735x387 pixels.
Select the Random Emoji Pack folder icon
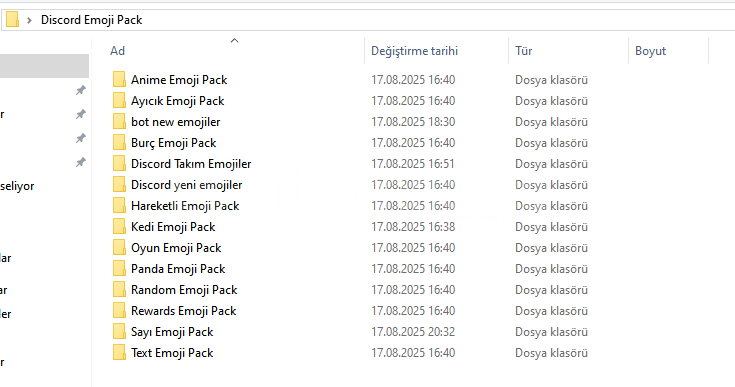(119, 290)
